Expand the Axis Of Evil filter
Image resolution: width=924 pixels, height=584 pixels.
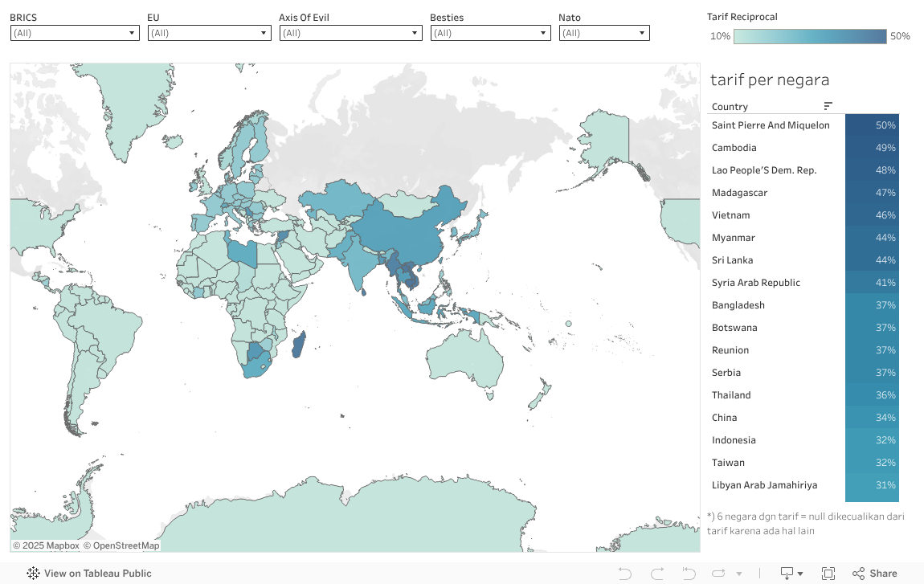coord(350,33)
